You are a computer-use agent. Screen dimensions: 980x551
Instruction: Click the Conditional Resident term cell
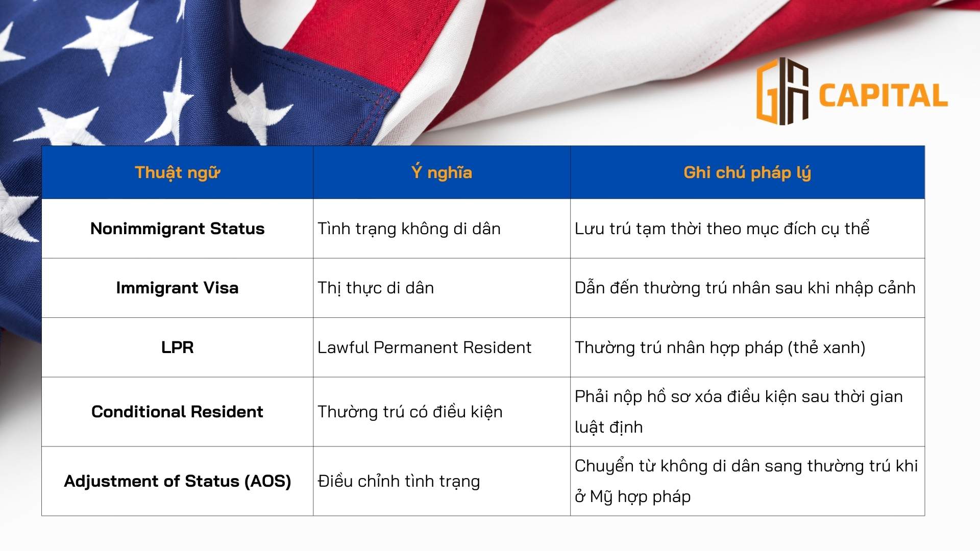[x=177, y=412]
